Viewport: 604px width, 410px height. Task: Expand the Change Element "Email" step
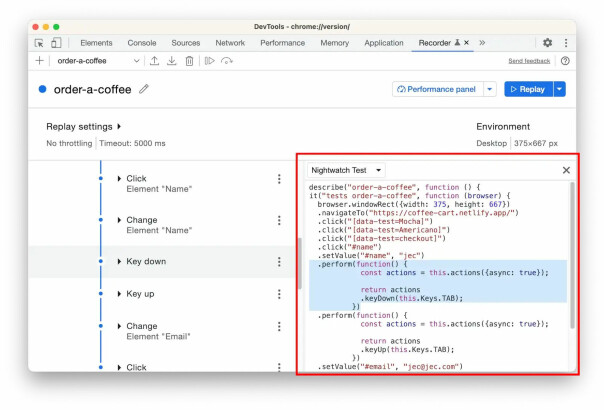(119, 326)
